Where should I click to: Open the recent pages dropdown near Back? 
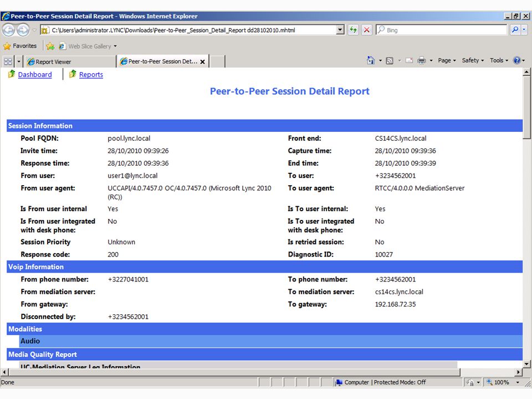(34, 30)
